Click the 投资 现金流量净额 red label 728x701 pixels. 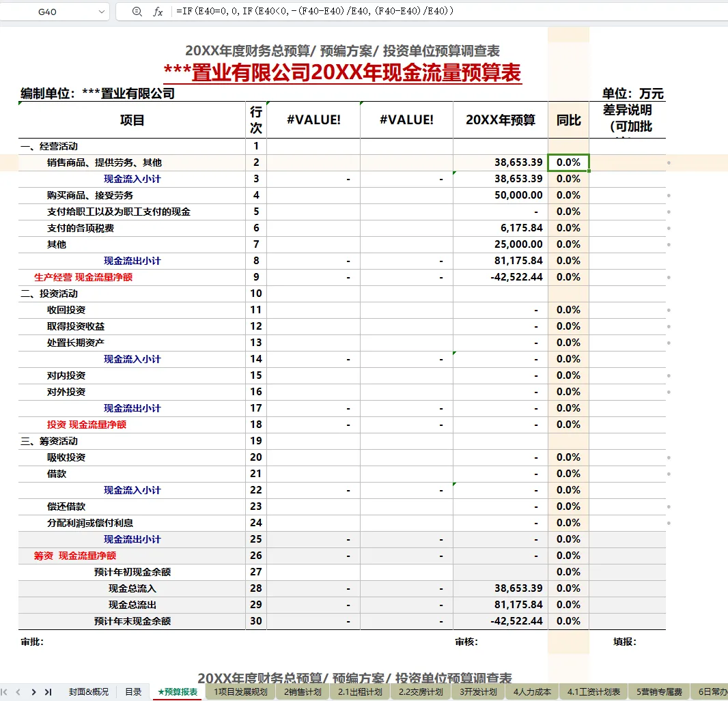(86, 425)
